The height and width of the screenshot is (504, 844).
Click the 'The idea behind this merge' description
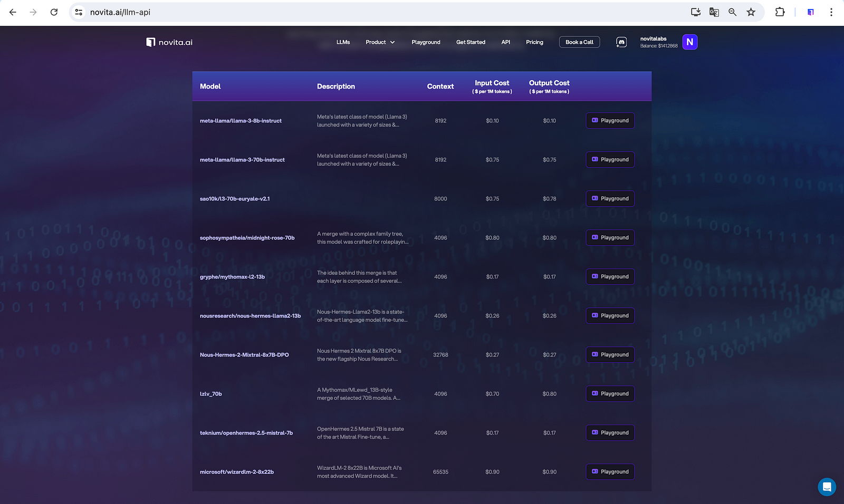[359, 277]
